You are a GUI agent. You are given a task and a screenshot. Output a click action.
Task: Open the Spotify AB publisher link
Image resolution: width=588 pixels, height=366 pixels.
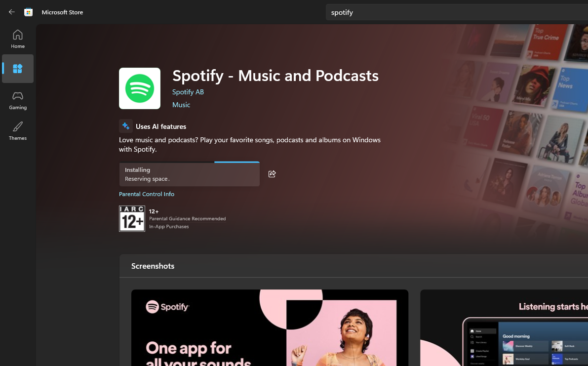tap(188, 92)
